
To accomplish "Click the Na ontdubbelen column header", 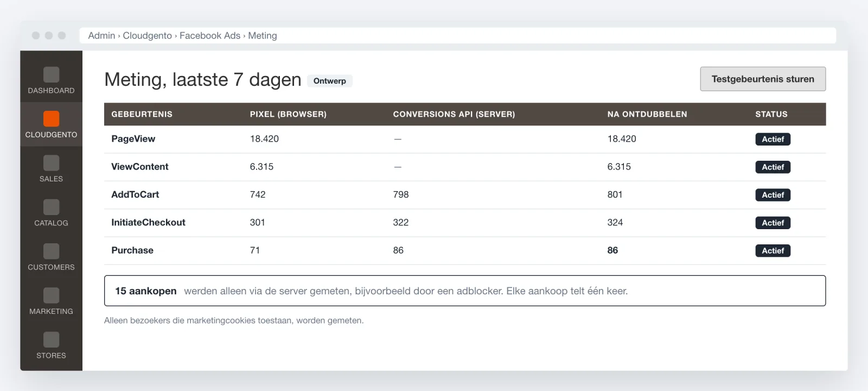I will pyautogui.click(x=647, y=114).
